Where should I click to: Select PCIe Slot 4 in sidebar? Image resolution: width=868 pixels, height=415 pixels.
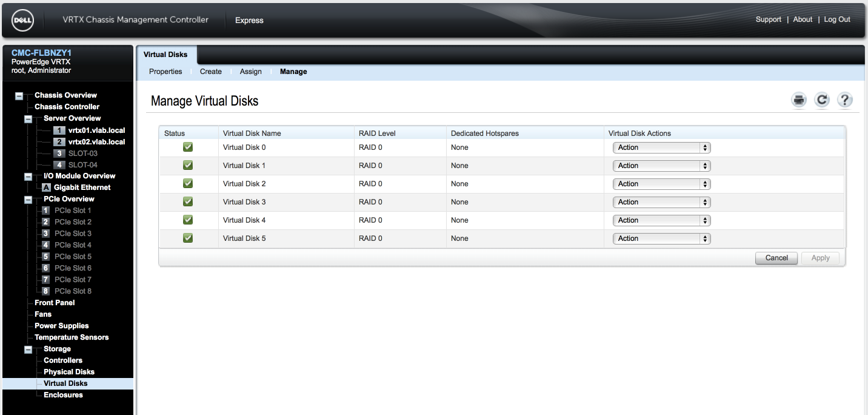point(73,245)
